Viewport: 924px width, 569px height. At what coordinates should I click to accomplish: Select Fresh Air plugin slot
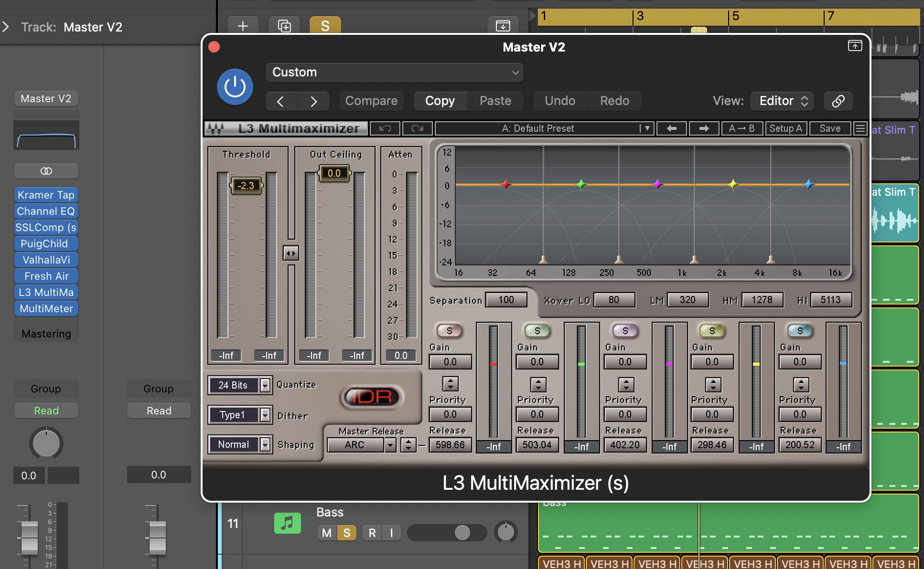coord(46,276)
